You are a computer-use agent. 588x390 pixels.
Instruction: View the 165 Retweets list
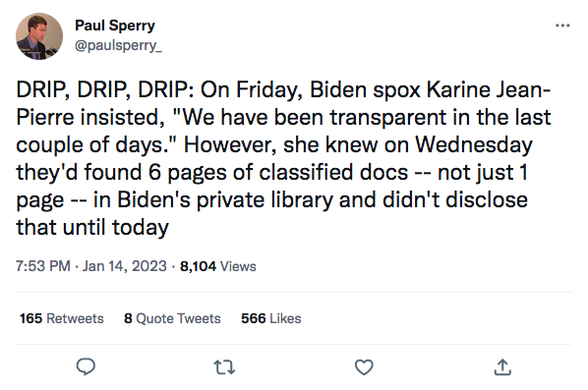tap(62, 318)
